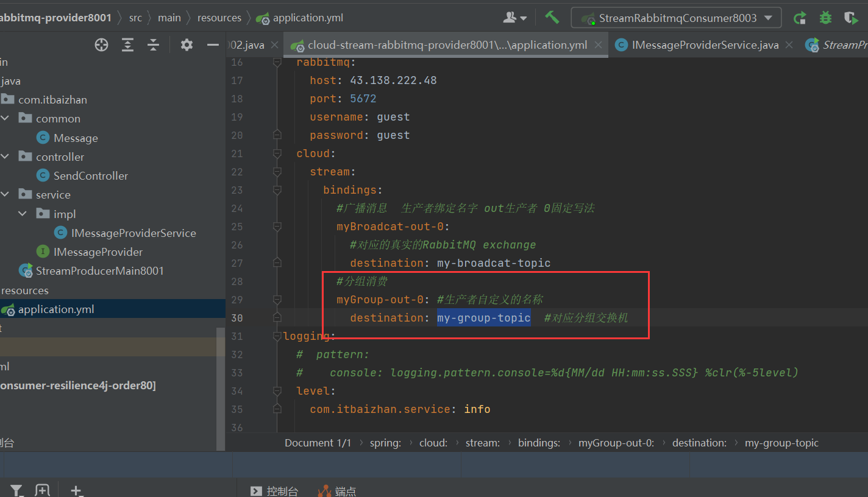Switch to the 02.java tab
Viewport: 868px width, 497px height.
247,44
